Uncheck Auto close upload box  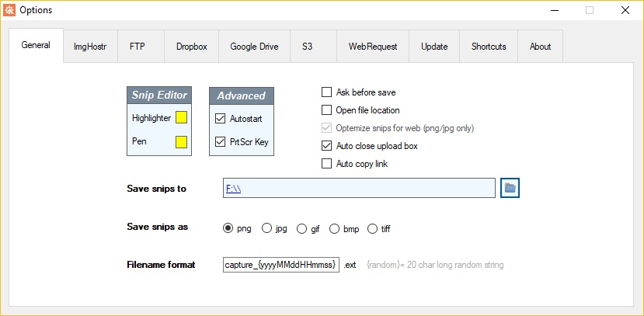pyautogui.click(x=326, y=146)
